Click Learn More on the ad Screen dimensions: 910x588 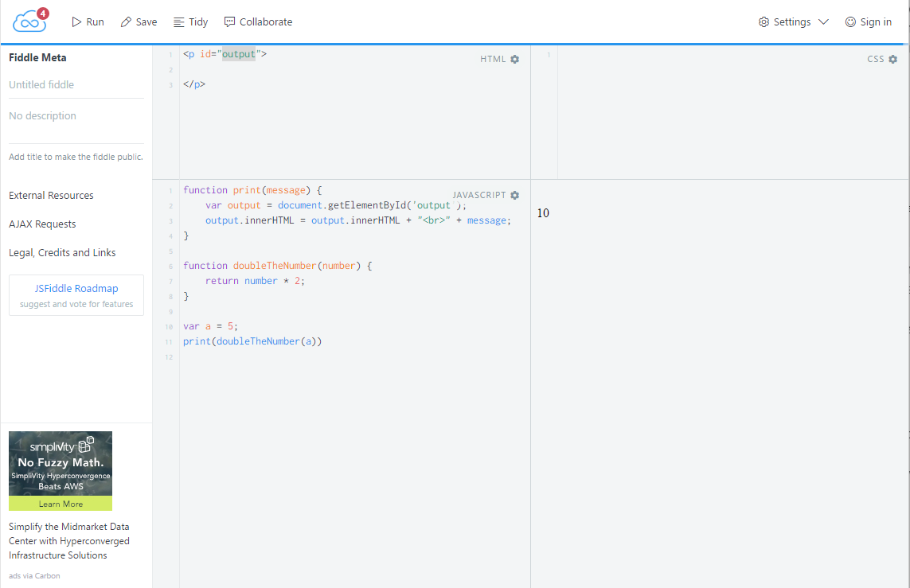pyautogui.click(x=61, y=504)
